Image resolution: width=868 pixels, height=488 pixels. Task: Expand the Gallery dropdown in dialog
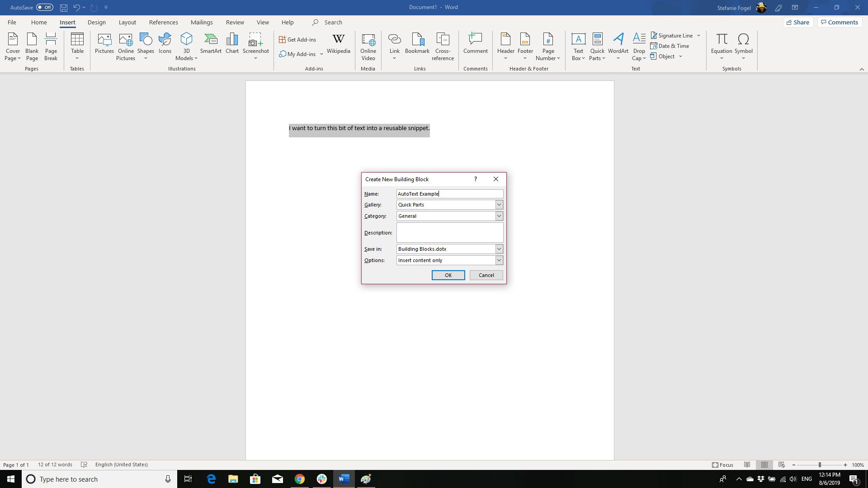point(499,204)
